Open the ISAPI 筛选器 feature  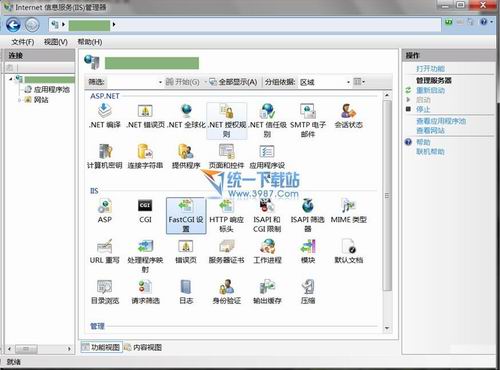pyautogui.click(x=308, y=215)
